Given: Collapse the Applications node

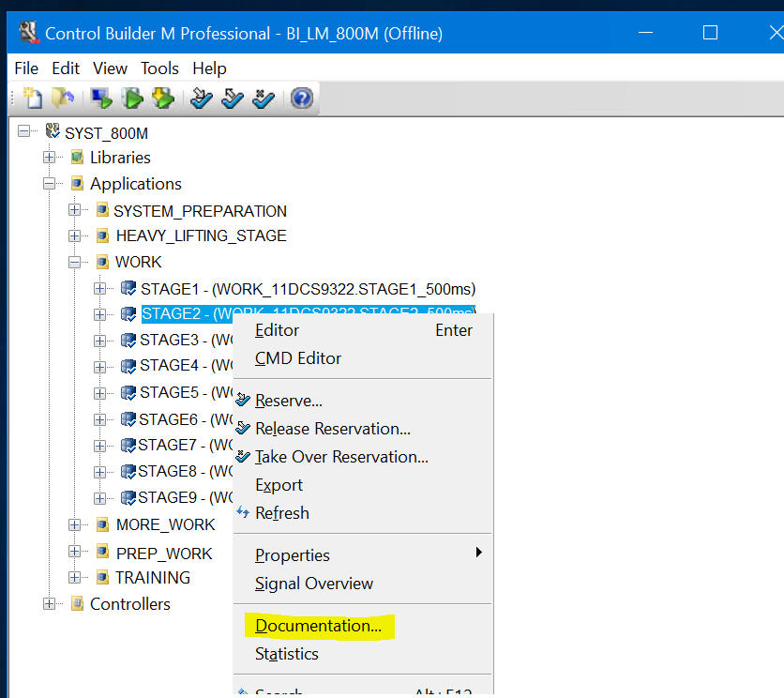Looking at the screenshot, I should tap(50, 184).
